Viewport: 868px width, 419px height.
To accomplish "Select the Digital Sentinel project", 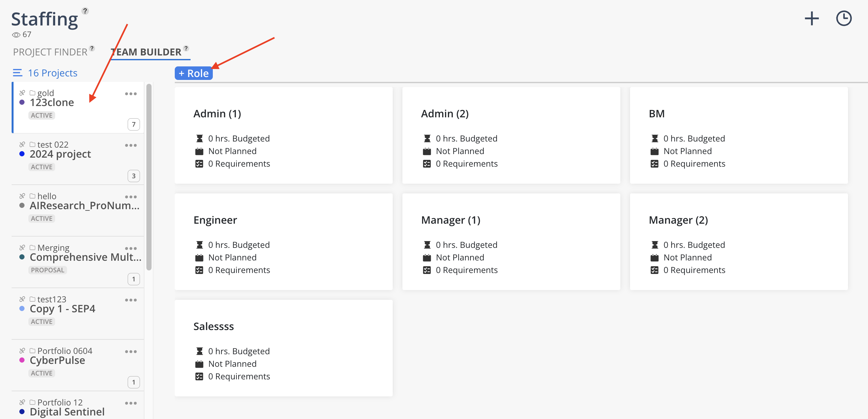I will click(x=78, y=405).
